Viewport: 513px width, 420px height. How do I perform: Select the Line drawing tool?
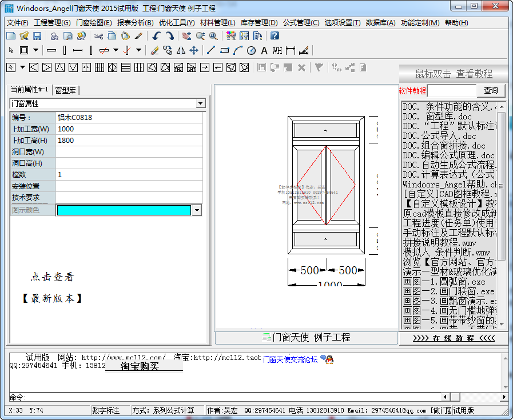[x=211, y=50]
